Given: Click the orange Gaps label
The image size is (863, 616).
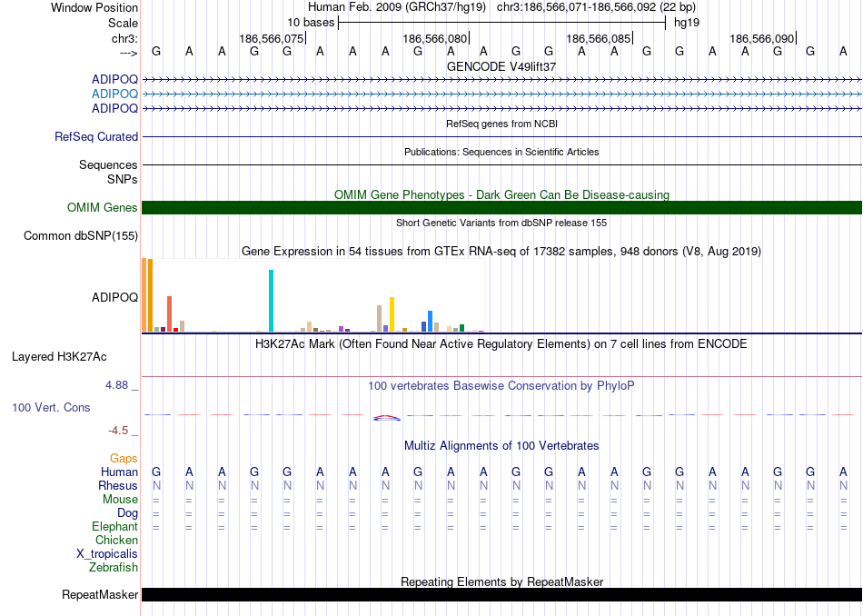Looking at the screenshot, I should click(x=124, y=459).
